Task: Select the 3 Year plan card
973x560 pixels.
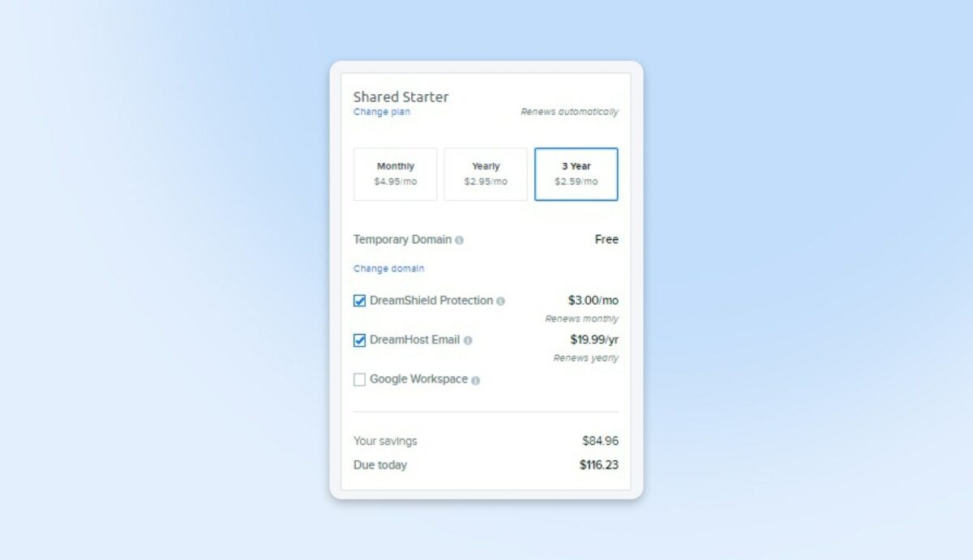Action: point(576,173)
